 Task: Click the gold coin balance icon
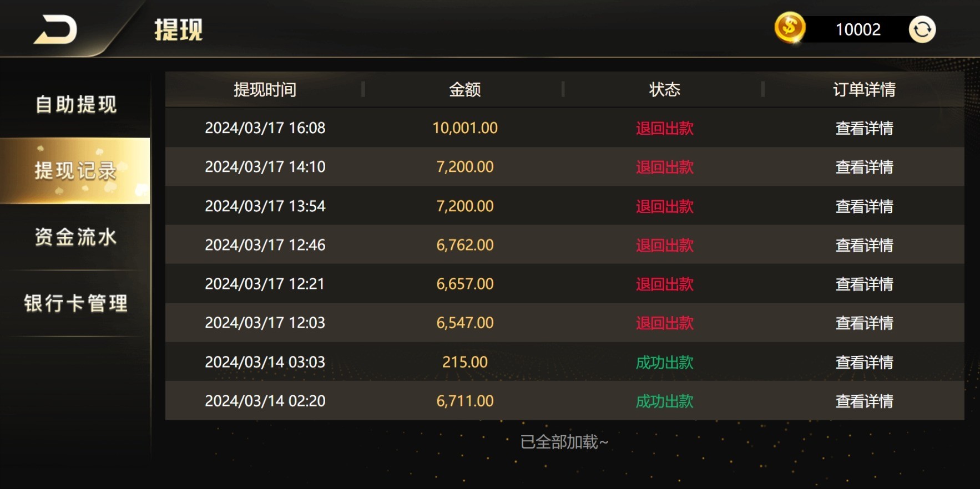790,28
